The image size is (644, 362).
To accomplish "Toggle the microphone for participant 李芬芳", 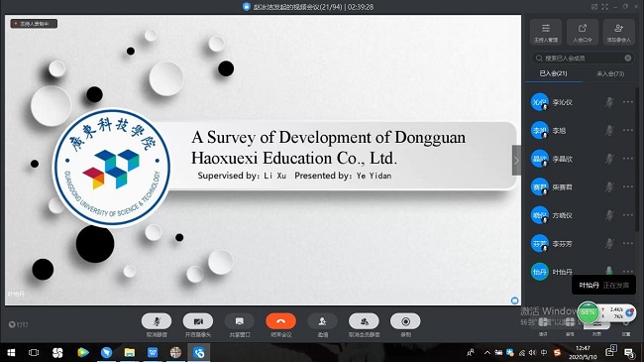I will (609, 244).
